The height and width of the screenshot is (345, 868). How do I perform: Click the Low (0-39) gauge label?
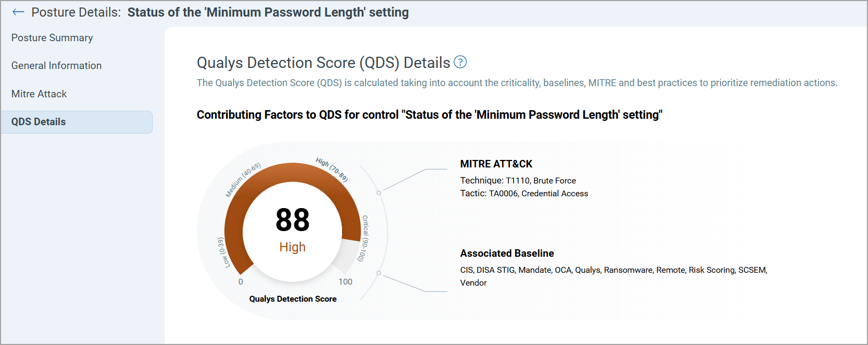223,252
